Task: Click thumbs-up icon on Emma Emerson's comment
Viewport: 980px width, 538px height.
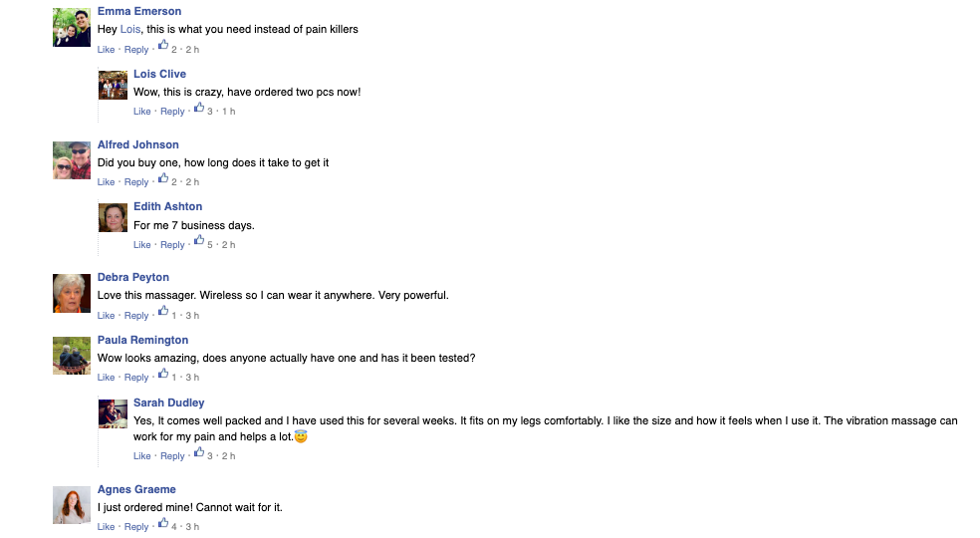Action: [163, 45]
